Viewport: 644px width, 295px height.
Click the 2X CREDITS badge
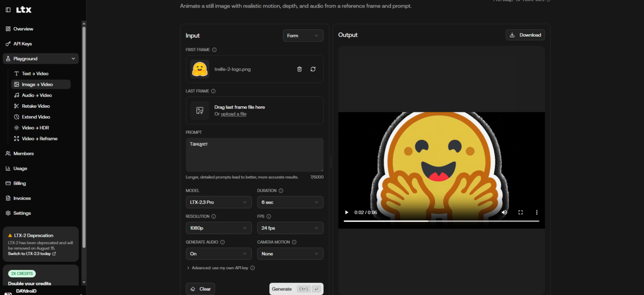click(x=22, y=274)
